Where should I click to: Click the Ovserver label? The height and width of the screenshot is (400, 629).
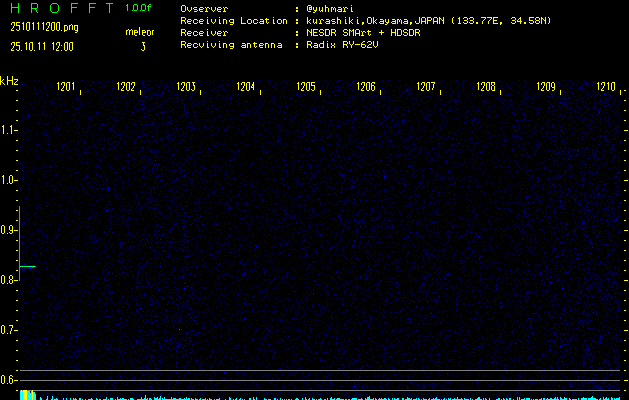tap(204, 8)
